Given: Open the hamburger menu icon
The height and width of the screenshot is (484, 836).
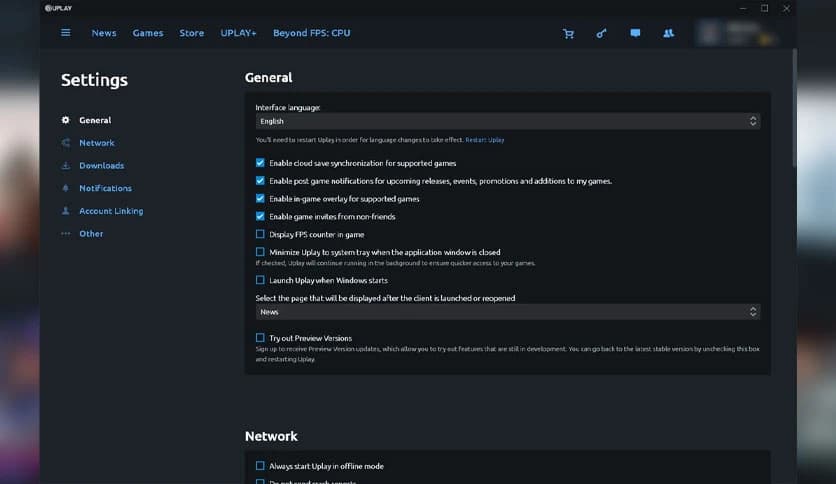Looking at the screenshot, I should click(66, 33).
